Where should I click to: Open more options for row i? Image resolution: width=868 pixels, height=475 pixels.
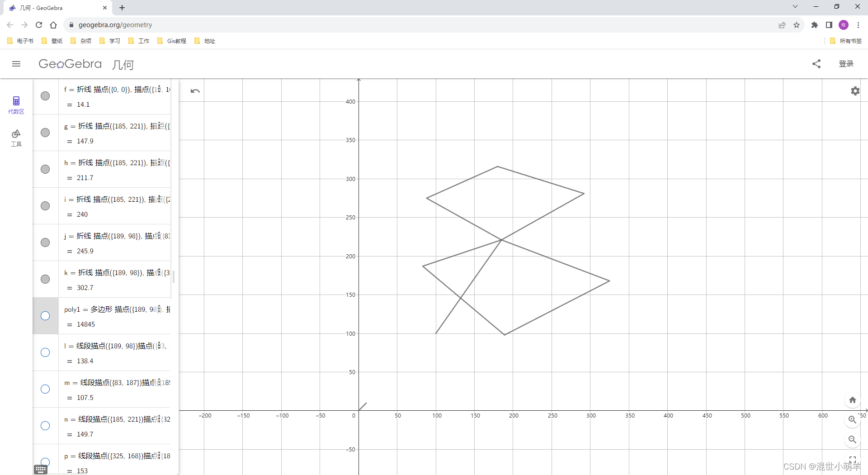pyautogui.click(x=159, y=199)
